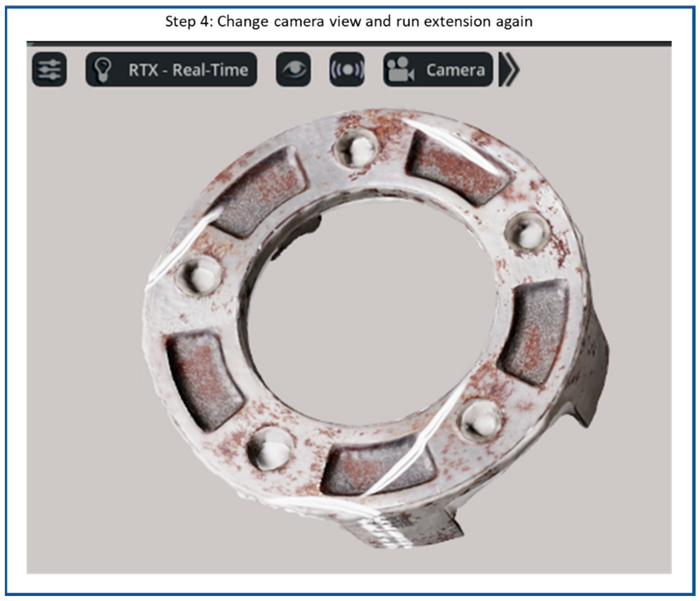The image size is (700, 601).
Task: Click the lightbulb icon on the renderer button
Action: pos(103,69)
